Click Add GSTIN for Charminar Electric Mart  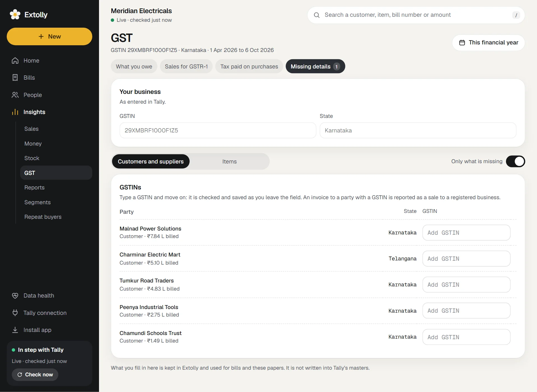466,259
